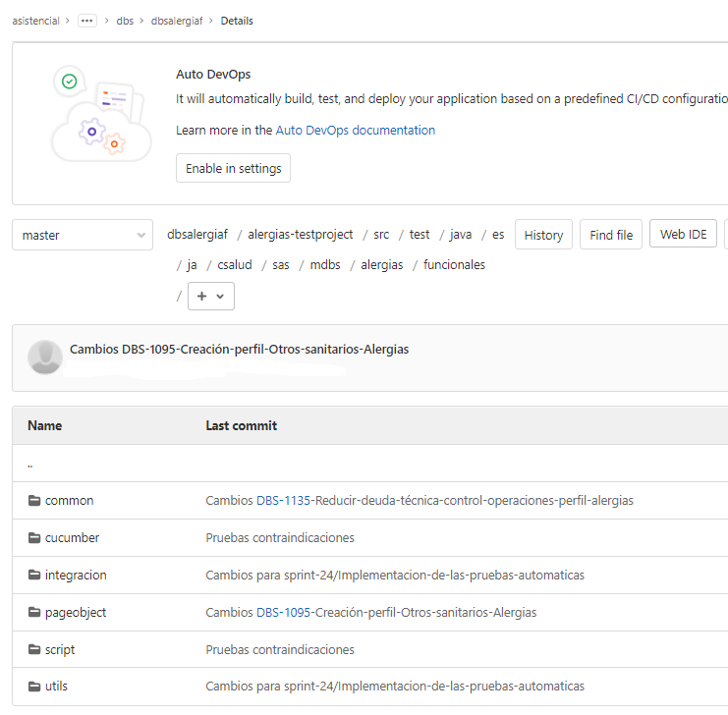Image resolution: width=728 pixels, height=715 pixels.
Task: Launch the Web IDE
Action: click(683, 234)
